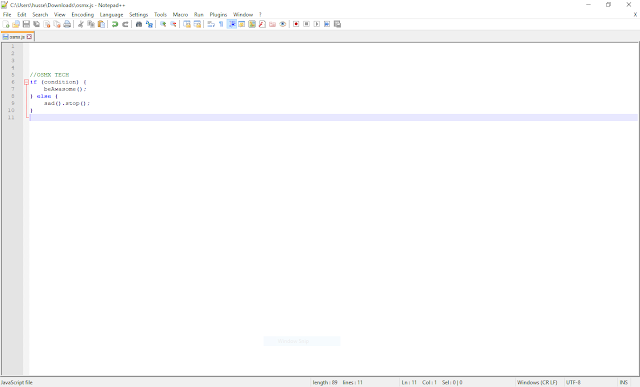Open the File menu

click(7, 15)
